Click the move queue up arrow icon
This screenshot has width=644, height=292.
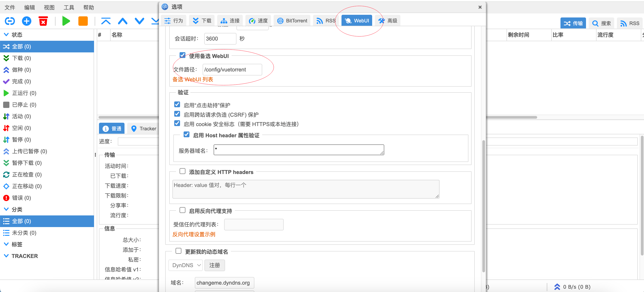coord(122,21)
